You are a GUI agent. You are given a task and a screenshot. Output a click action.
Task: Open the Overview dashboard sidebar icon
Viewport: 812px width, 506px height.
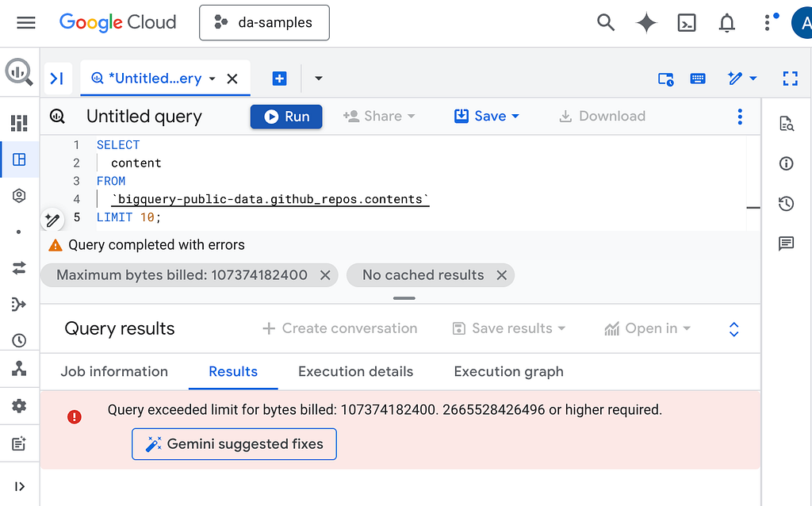pyautogui.click(x=19, y=123)
